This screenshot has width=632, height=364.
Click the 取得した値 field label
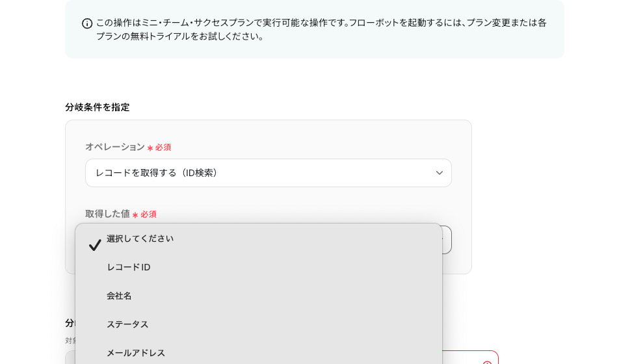point(107,214)
